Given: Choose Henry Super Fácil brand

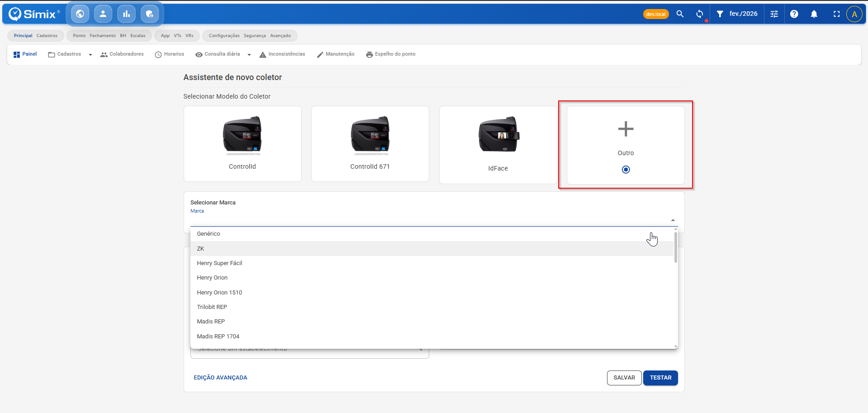Looking at the screenshot, I should [x=432, y=263].
